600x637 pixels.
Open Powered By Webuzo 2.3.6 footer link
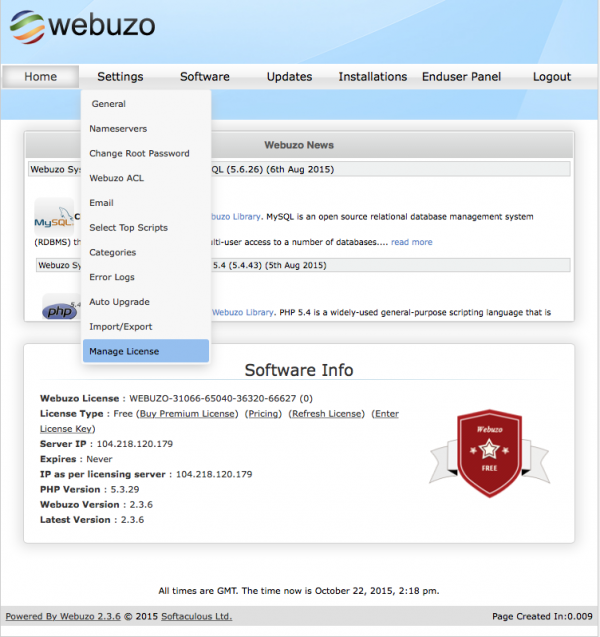click(x=63, y=617)
